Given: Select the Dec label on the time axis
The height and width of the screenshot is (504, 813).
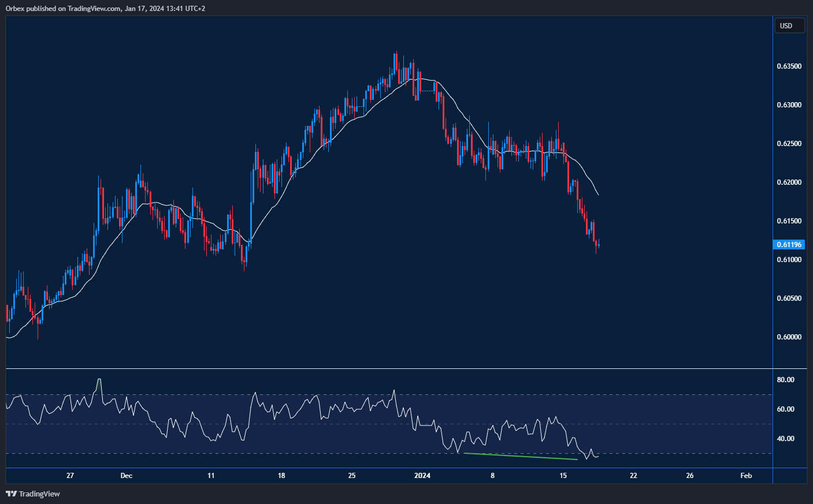Looking at the screenshot, I should click(126, 476).
